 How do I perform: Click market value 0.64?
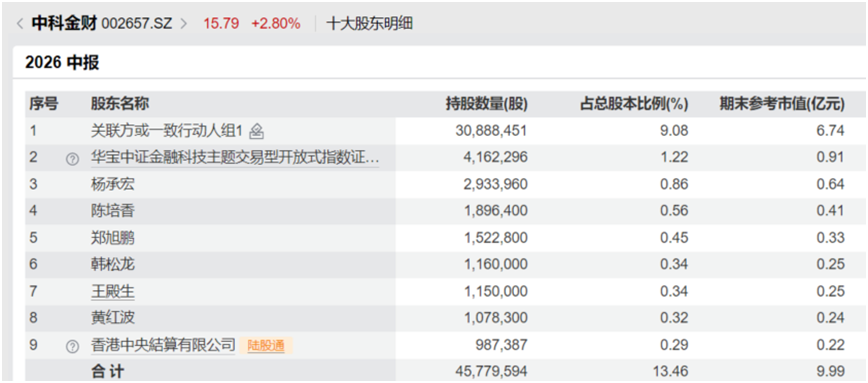[x=830, y=184]
